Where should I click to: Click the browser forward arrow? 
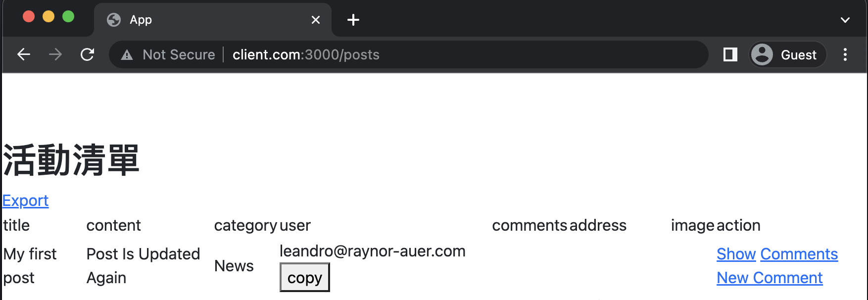[55, 54]
